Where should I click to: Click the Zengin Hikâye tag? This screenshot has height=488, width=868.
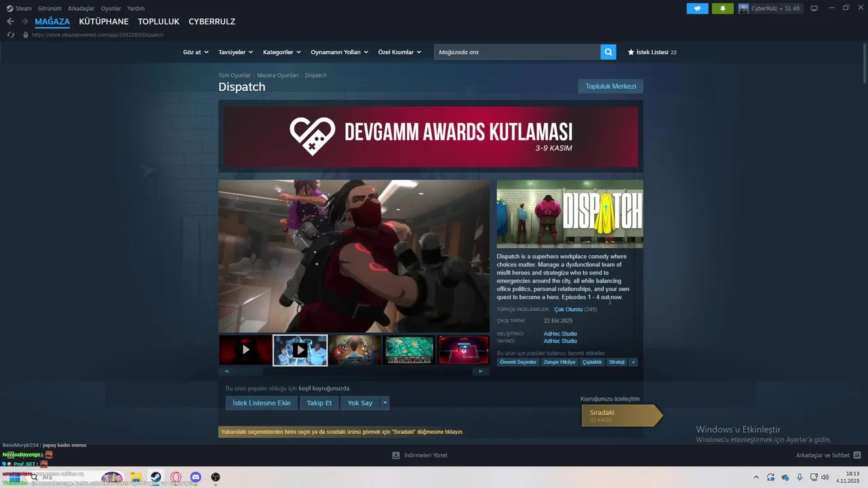click(x=559, y=362)
